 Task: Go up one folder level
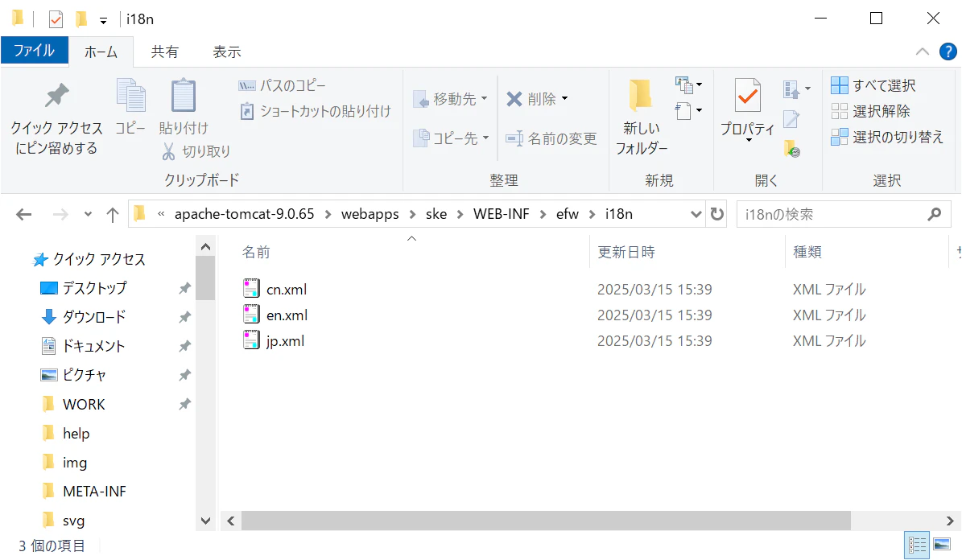click(x=112, y=214)
